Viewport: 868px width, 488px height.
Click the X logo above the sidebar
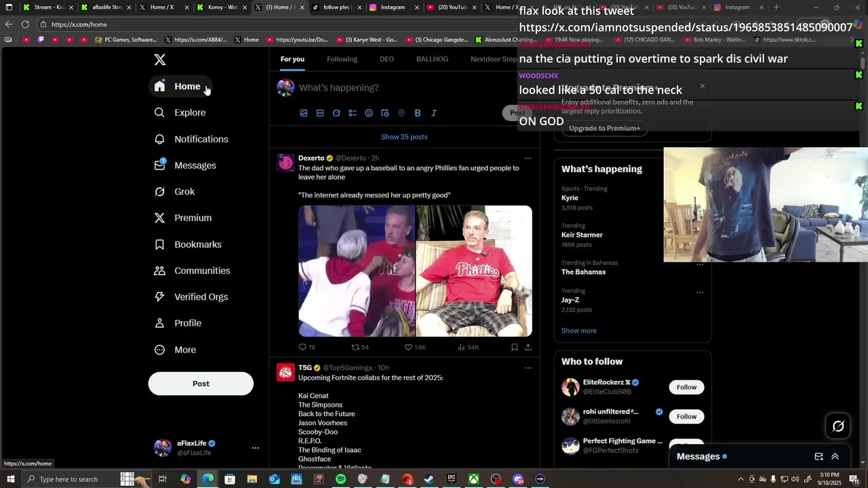click(160, 60)
